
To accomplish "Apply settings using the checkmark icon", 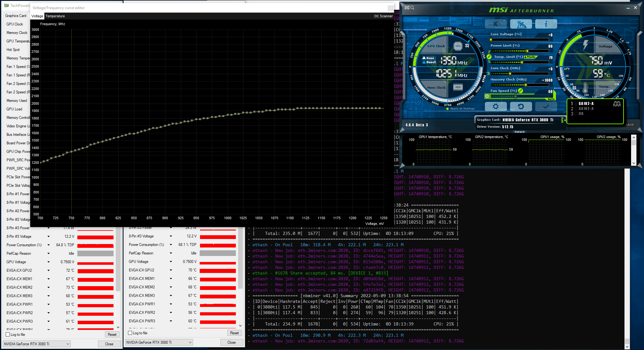I will [546, 106].
